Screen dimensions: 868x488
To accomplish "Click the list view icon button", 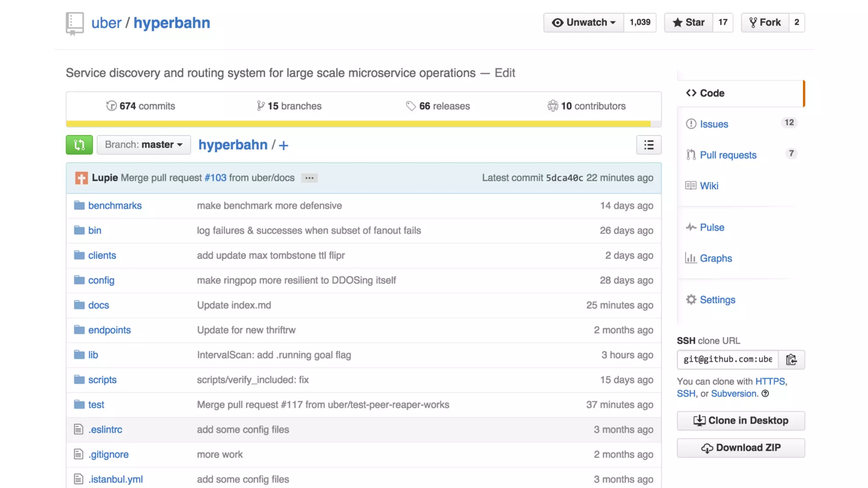I will [648, 145].
